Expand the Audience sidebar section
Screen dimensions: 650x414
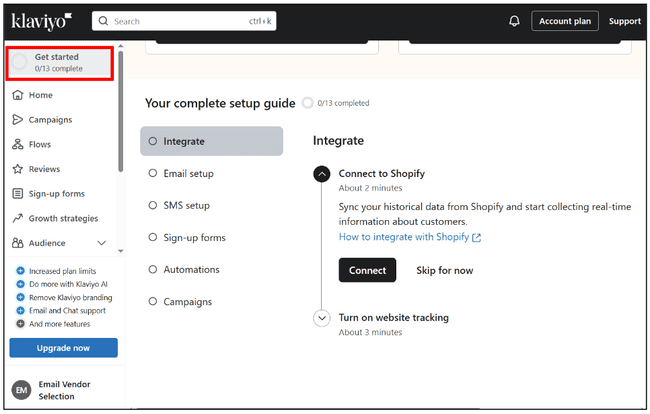coord(101,243)
